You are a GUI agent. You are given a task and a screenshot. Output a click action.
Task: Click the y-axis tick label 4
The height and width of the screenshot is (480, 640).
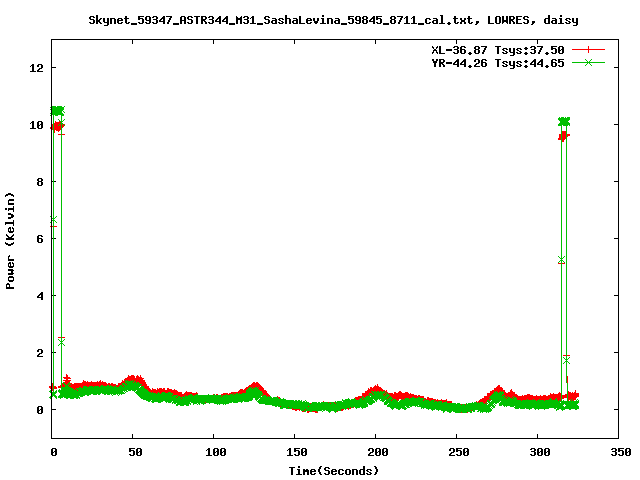[40, 296]
